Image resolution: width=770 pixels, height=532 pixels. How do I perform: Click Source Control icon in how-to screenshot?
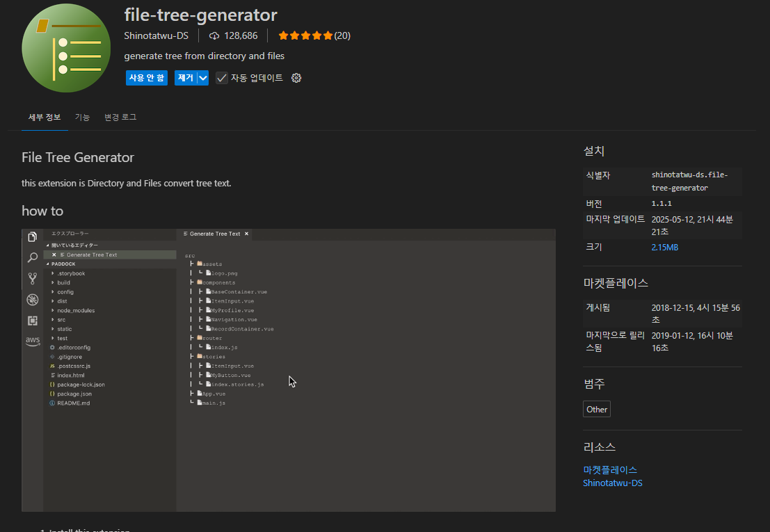(33, 279)
